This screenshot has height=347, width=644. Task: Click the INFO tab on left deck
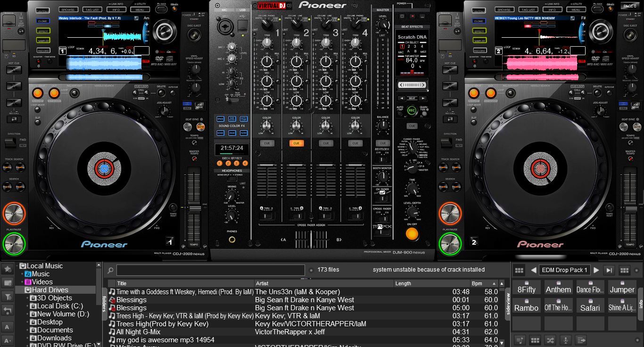tap(116, 9)
